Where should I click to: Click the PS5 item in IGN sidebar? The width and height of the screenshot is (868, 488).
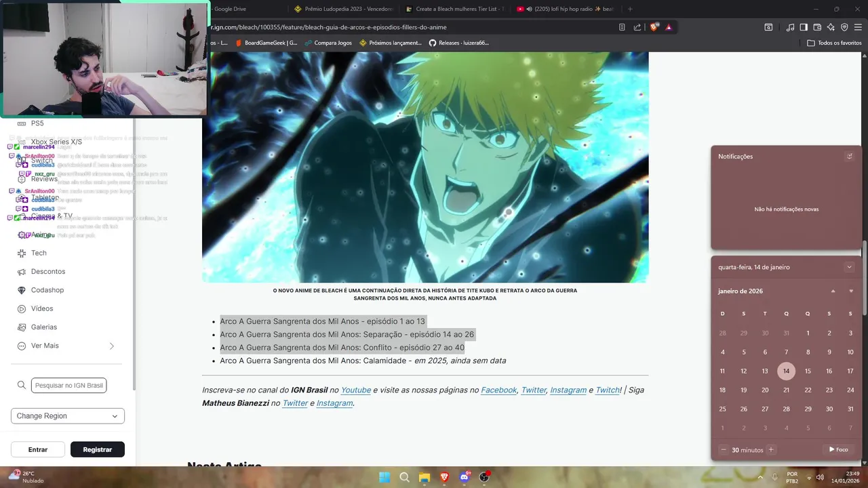click(37, 123)
